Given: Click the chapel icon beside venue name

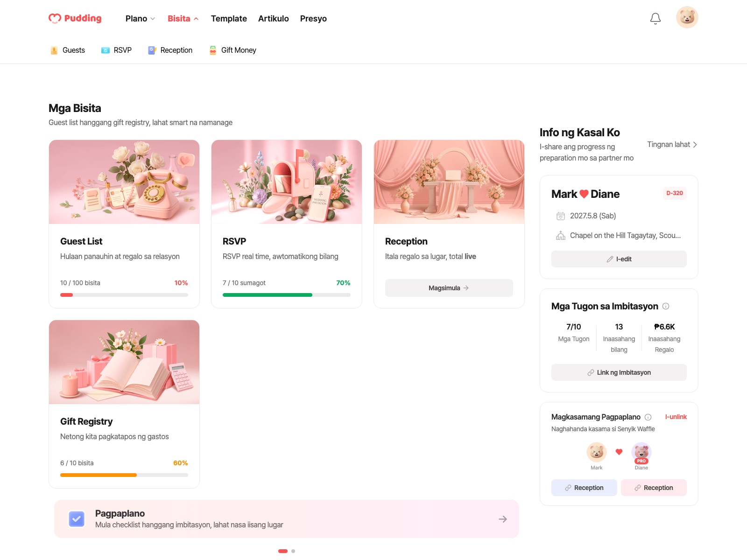Looking at the screenshot, I should click(561, 236).
